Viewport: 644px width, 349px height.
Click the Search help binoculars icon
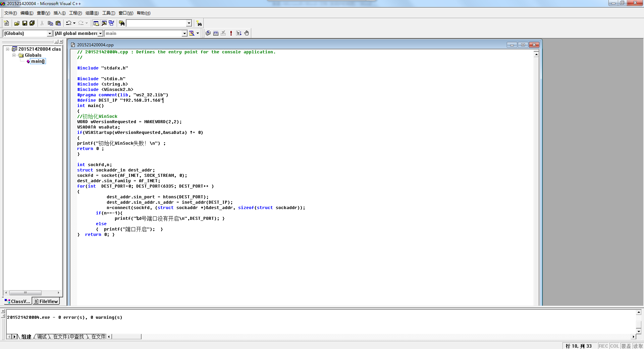(199, 23)
